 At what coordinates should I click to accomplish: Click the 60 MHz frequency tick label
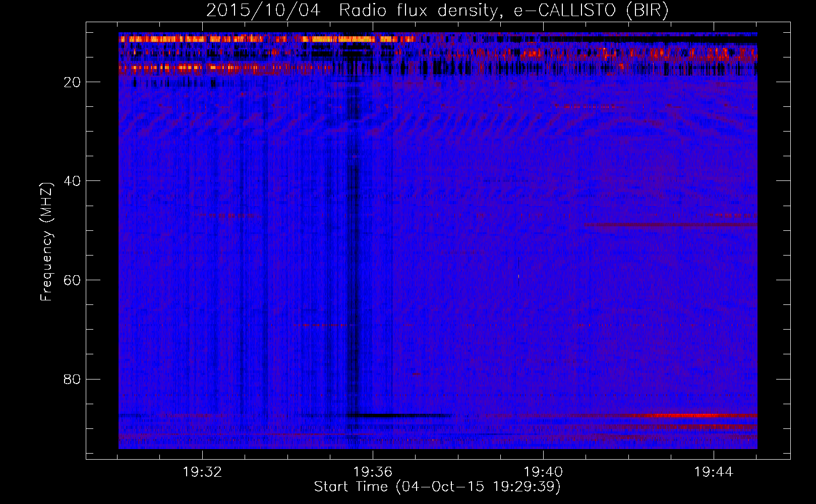[x=72, y=280]
